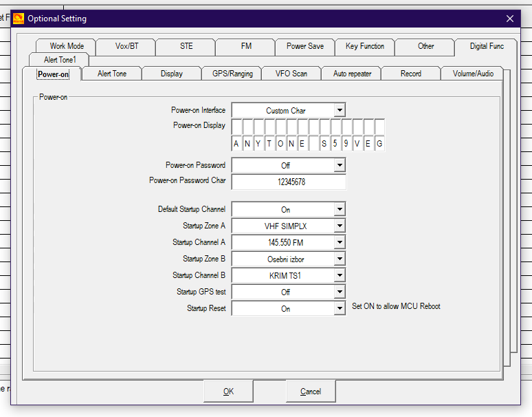Open the Alert Tone1 tab
The width and height of the screenshot is (532, 417).
click(x=60, y=60)
